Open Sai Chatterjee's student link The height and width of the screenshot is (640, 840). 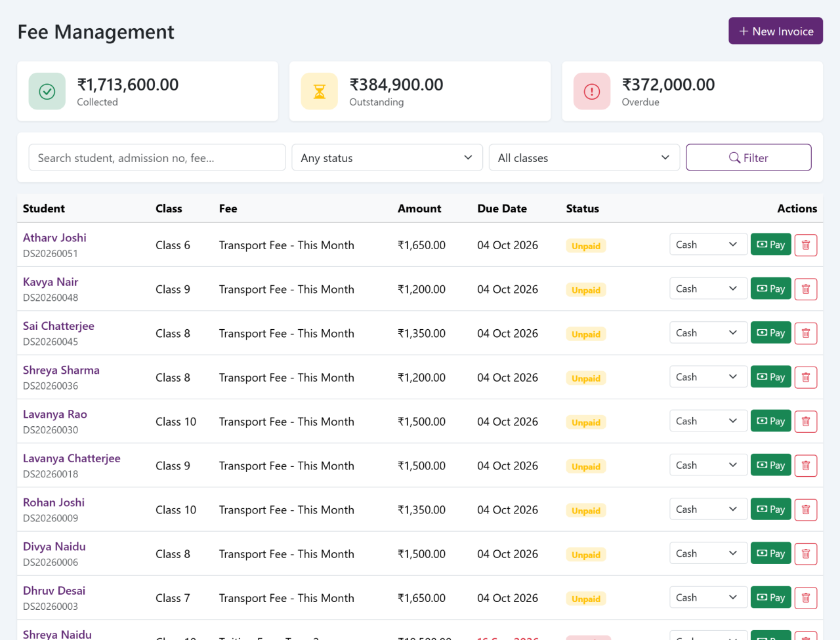tap(58, 326)
